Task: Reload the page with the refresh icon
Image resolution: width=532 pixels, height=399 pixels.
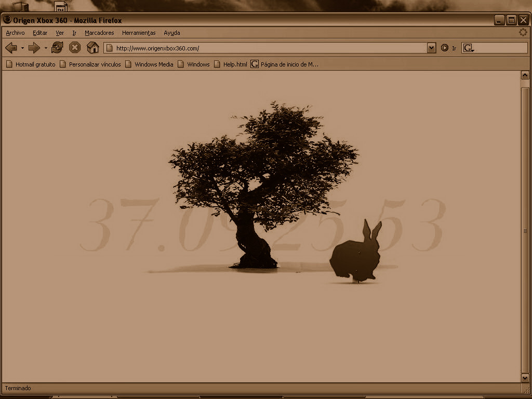Action: point(57,47)
